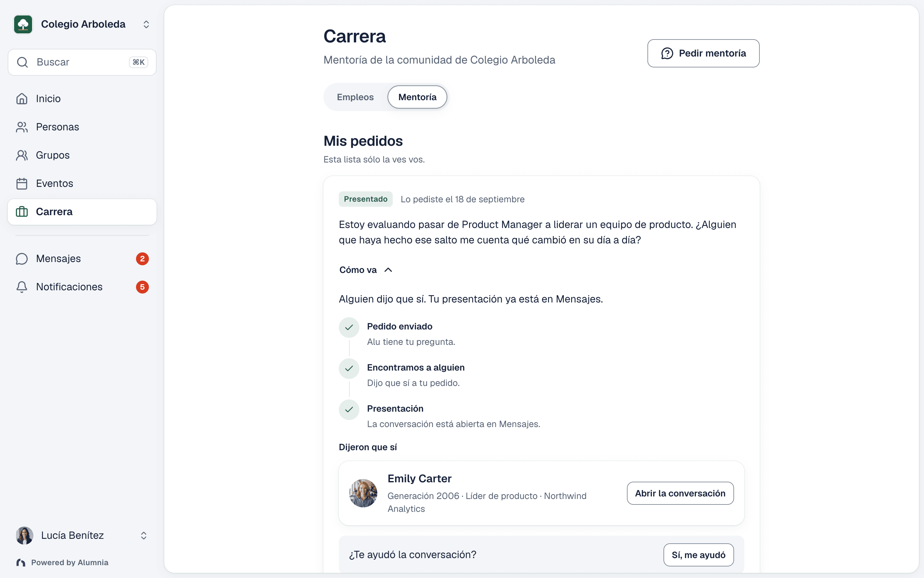924x578 pixels.
Task: Focus the Buscar search field
Action: [x=82, y=62]
